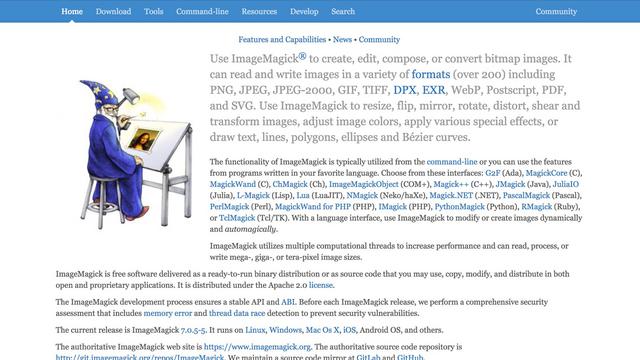Follow the formats link in the intro
640x360 pixels.
431,74
